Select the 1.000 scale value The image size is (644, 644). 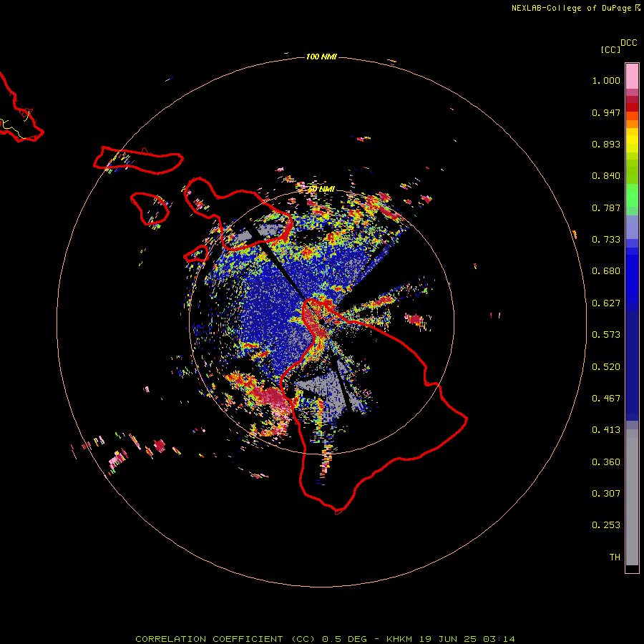[606, 80]
